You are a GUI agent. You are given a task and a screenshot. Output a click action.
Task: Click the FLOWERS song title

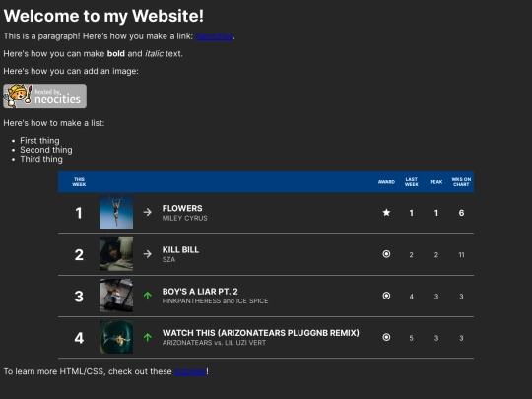click(x=182, y=208)
